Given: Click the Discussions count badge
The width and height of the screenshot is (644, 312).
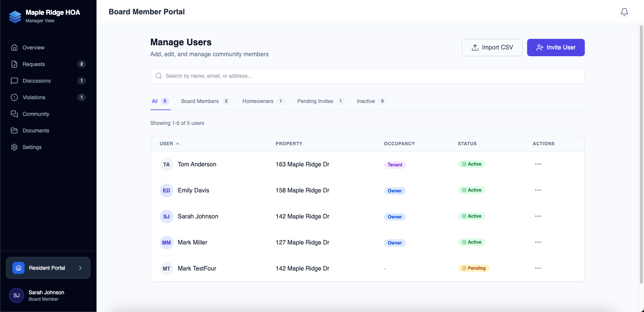Looking at the screenshot, I should (81, 81).
